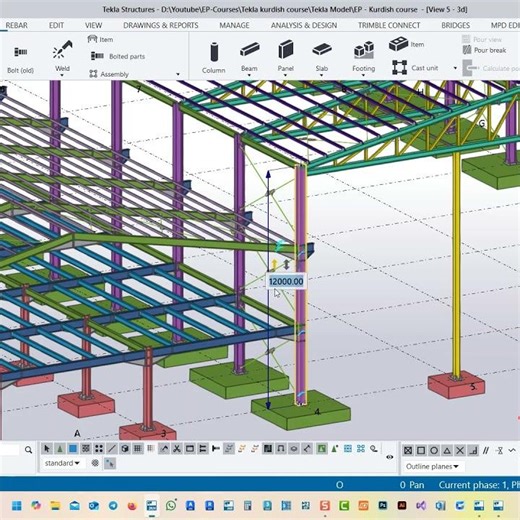Screen dimensions: 520x520
Task: Click the selection icon right of the gear icon
Action: coord(110,463)
